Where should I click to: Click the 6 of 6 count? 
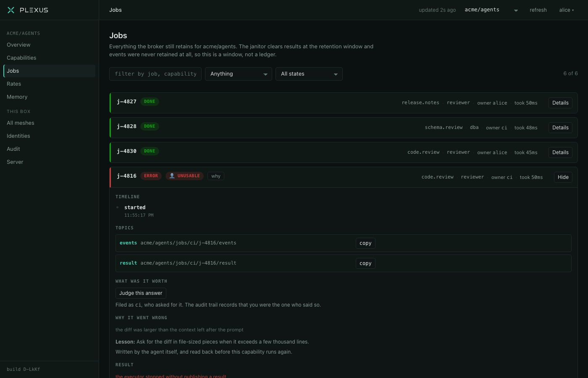(570, 73)
